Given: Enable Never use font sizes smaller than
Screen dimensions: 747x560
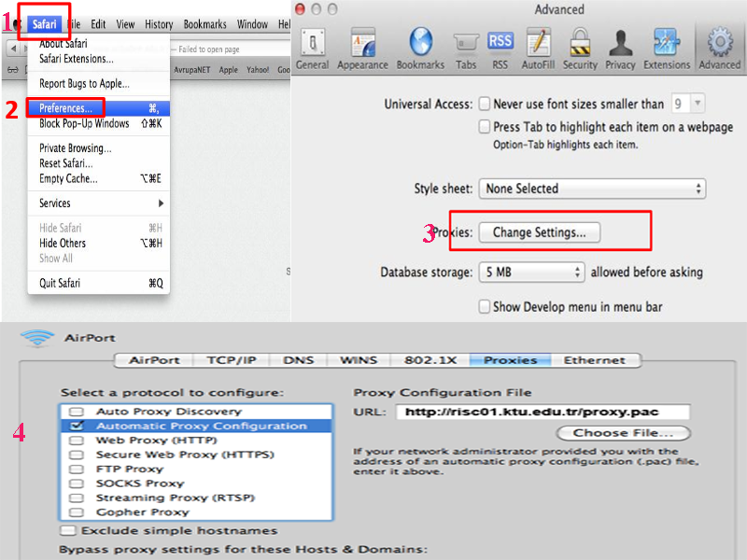Looking at the screenshot, I should [x=485, y=105].
